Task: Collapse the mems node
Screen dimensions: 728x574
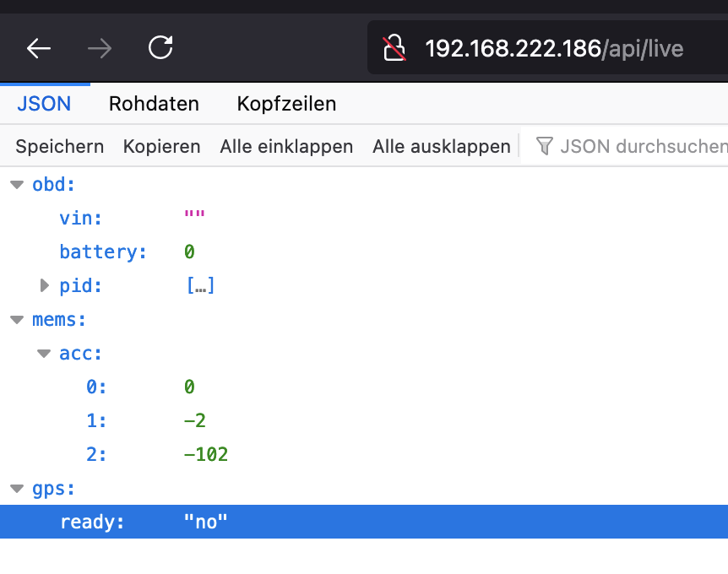Action: (x=17, y=320)
